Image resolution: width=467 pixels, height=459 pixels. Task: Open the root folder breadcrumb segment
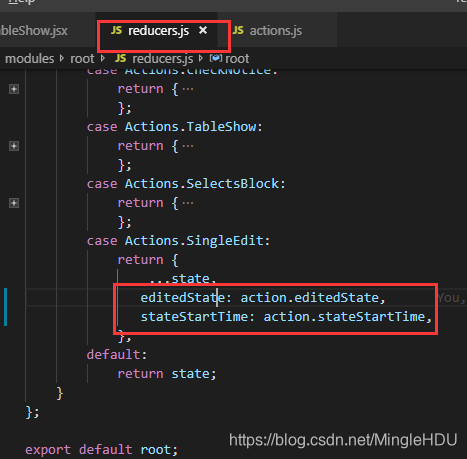82,59
